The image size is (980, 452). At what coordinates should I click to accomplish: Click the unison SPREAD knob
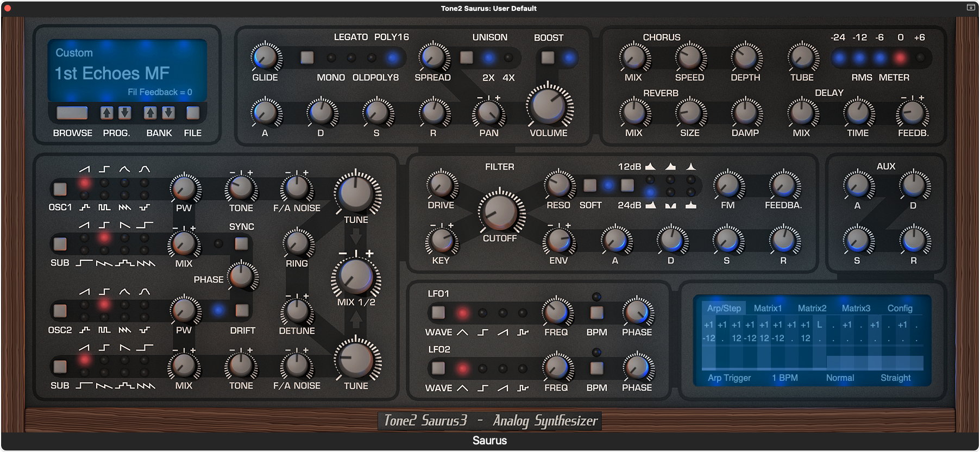433,57
